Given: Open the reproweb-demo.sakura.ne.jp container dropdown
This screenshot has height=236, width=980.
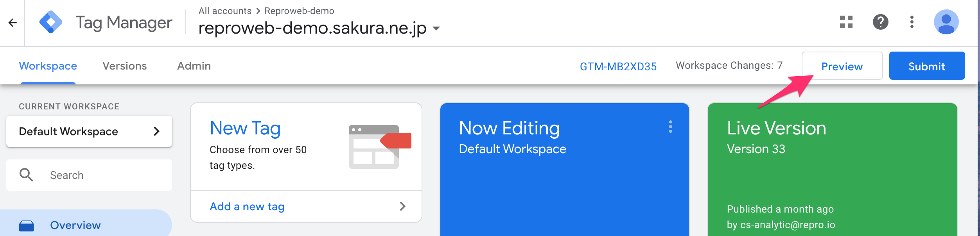Looking at the screenshot, I should 436,29.
